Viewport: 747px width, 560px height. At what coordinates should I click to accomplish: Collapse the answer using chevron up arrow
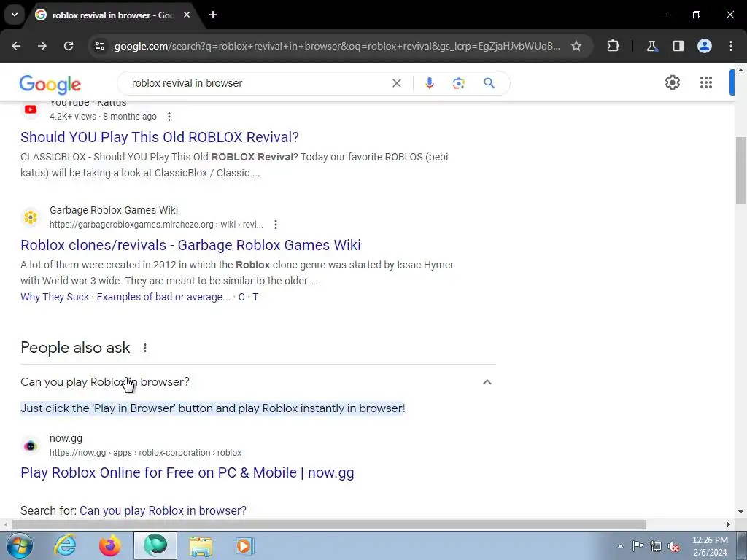click(487, 382)
